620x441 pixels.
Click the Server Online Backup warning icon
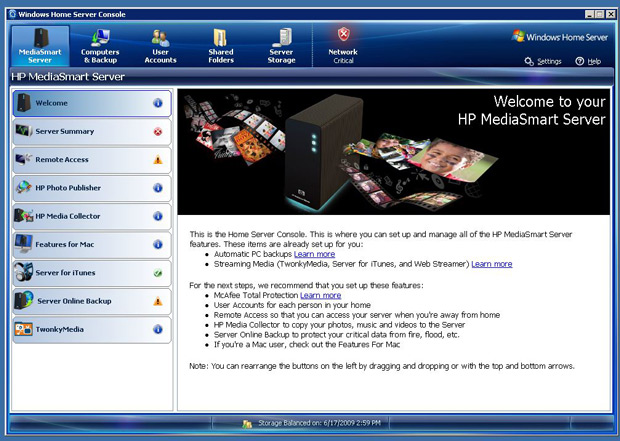[x=158, y=301]
